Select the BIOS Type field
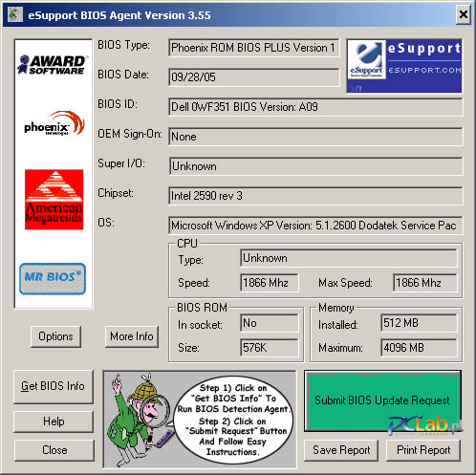Screen dimensions: 476x475 [x=254, y=48]
